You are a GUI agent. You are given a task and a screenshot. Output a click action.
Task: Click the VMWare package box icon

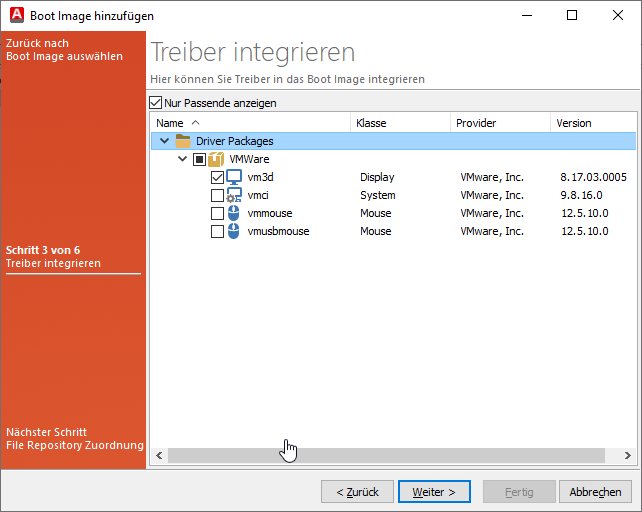(216, 159)
